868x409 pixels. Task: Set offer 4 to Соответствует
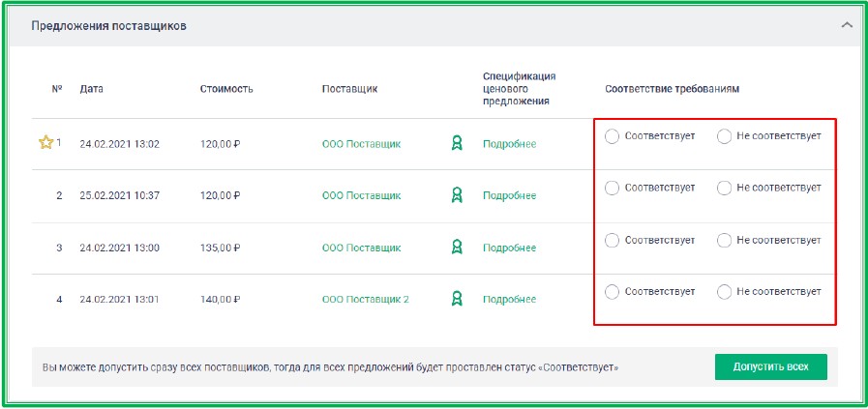(612, 291)
